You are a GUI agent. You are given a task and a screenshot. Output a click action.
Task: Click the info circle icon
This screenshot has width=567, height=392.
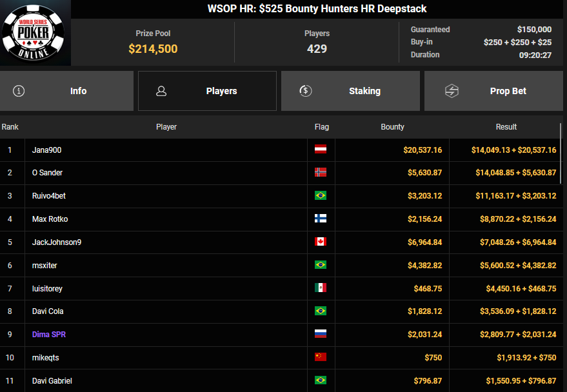(x=19, y=91)
